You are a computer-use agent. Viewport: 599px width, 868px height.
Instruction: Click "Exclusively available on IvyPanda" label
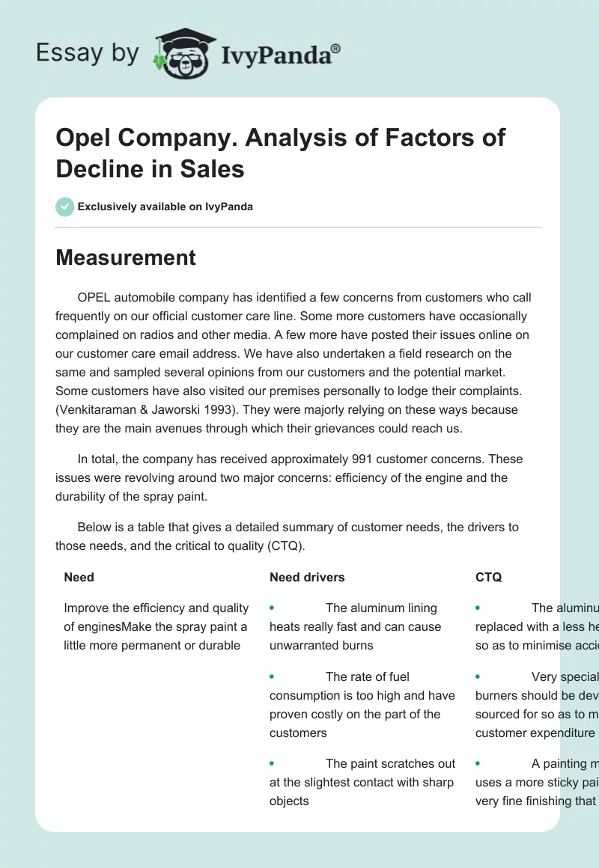pyautogui.click(x=165, y=207)
